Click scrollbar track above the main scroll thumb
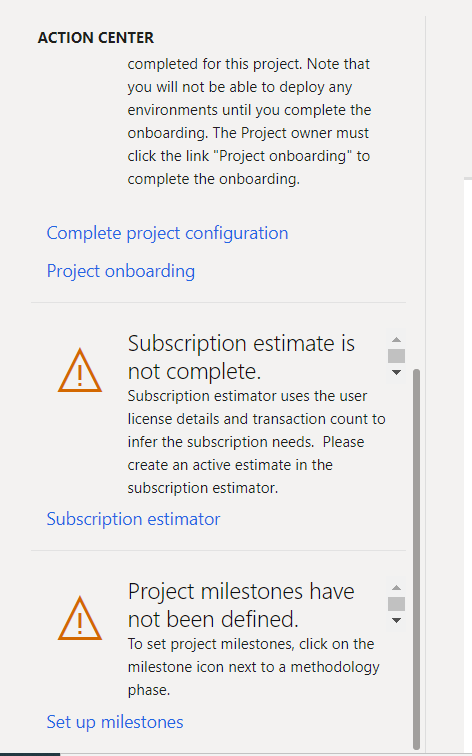This screenshot has width=472, height=756. coord(417,193)
